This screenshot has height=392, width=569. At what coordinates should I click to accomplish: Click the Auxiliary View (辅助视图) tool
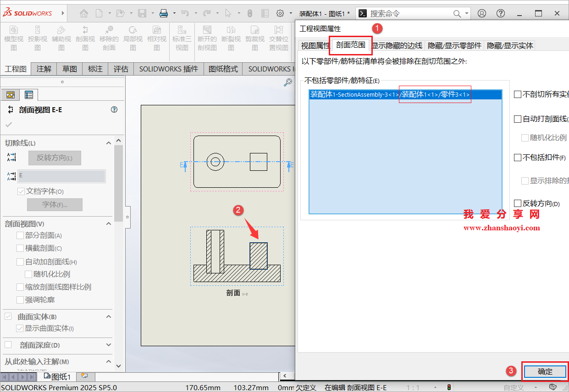[x=61, y=38]
